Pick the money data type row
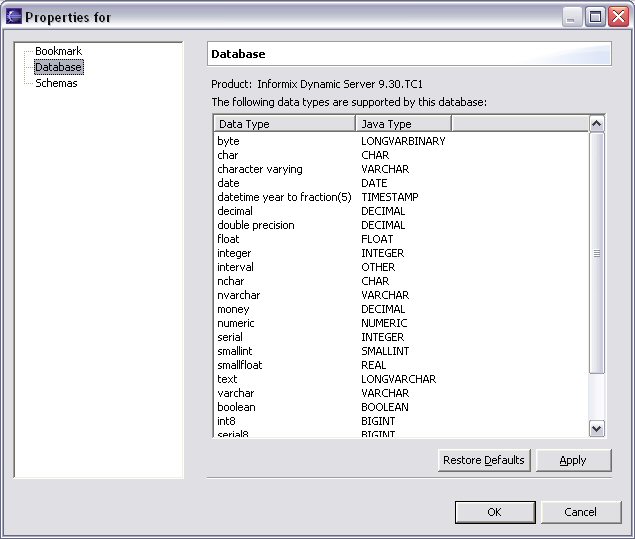This screenshot has width=635, height=539. (233, 309)
